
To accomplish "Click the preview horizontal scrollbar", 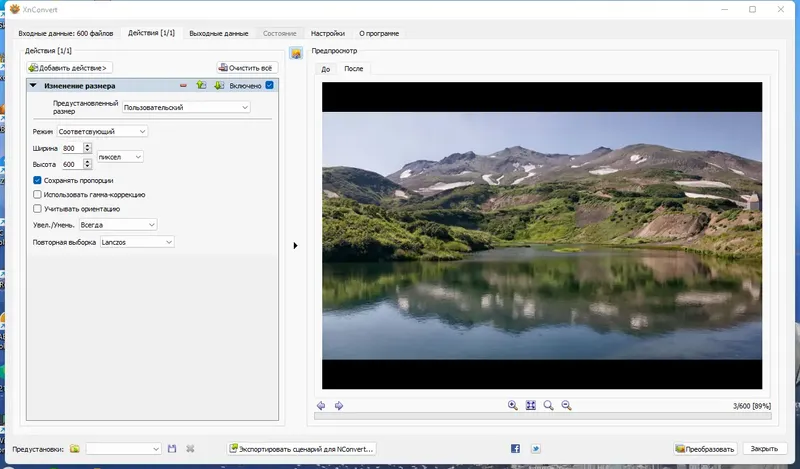I will click(x=543, y=416).
